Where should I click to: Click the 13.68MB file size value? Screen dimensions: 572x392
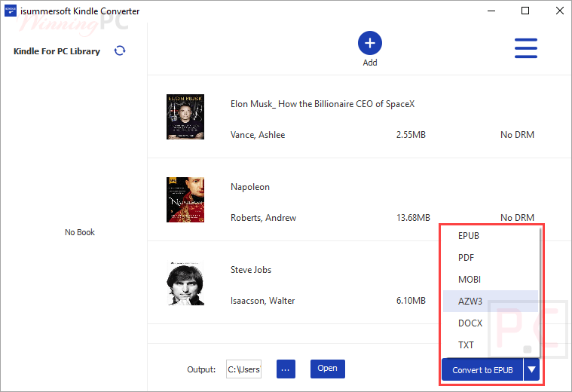[413, 218]
